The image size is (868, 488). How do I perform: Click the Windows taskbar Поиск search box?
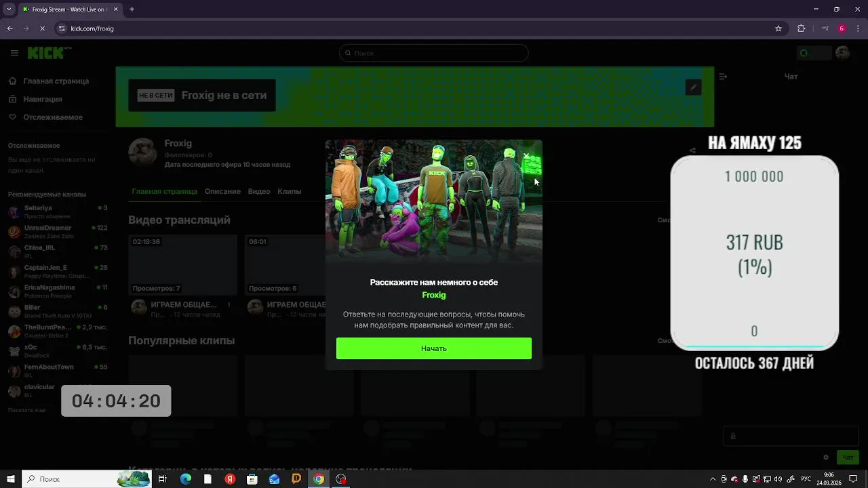tap(86, 479)
